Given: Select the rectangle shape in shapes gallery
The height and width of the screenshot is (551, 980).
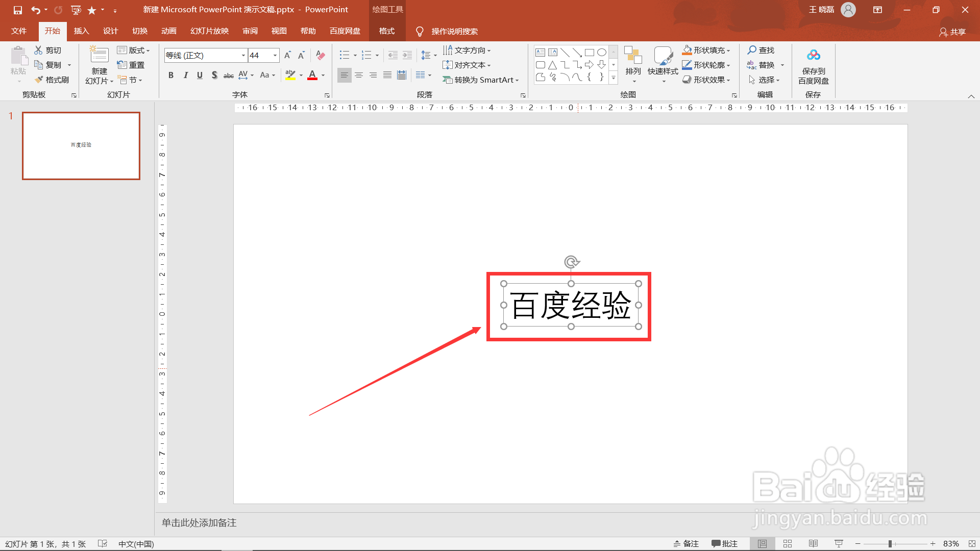Looking at the screenshot, I should (x=589, y=52).
